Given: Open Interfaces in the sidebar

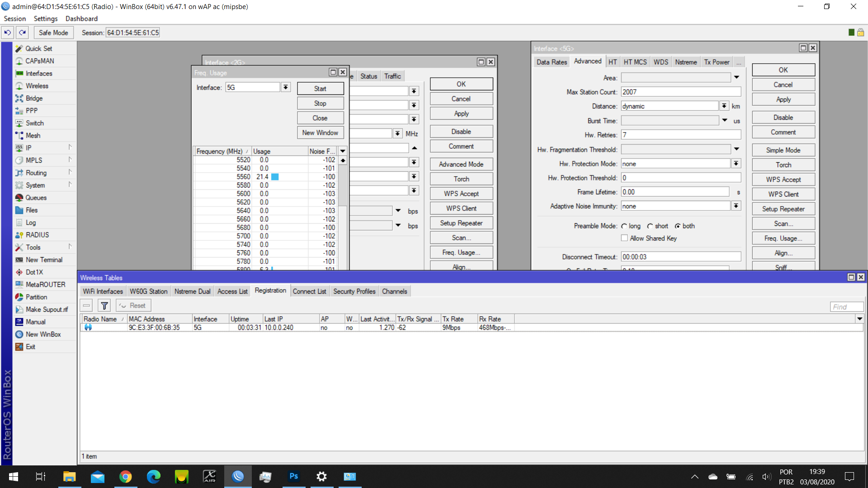Looking at the screenshot, I should (39, 73).
